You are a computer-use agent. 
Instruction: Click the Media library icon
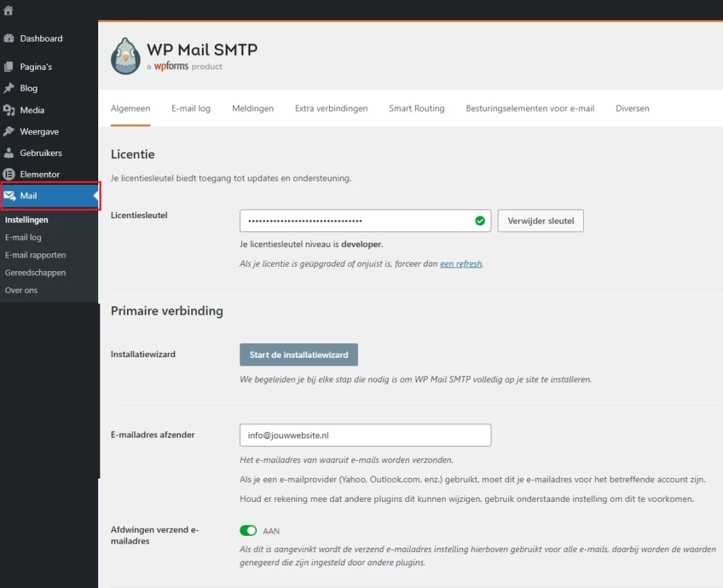[8, 110]
